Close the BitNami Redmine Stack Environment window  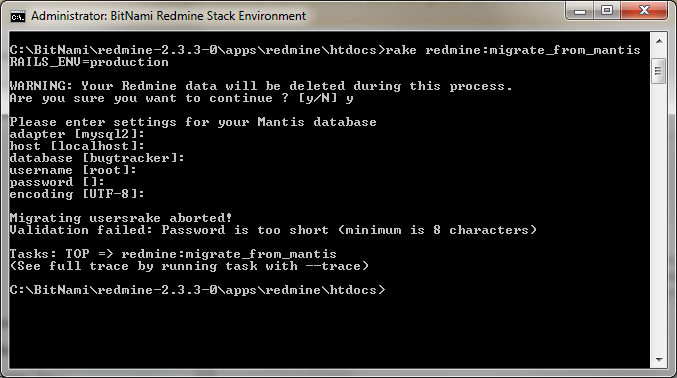[644, 11]
